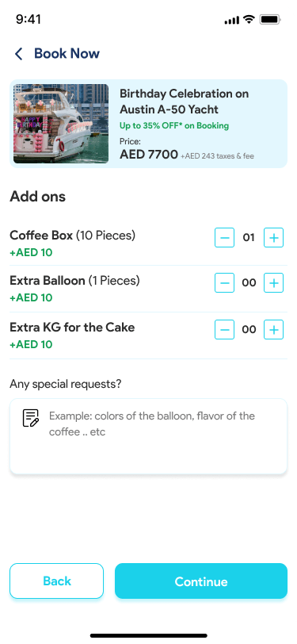Reduce Extra Balloon count with minus
Image resolution: width=297 pixels, height=644 pixels.
coord(224,282)
